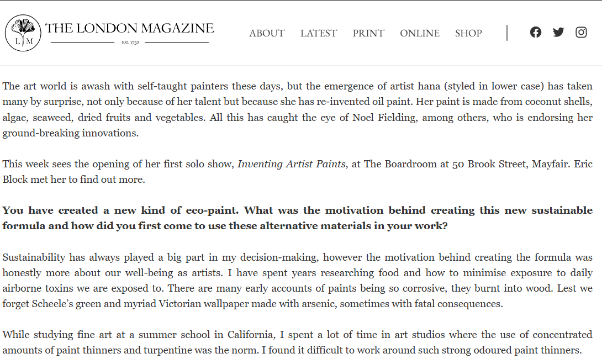
Task: Click the paragraph beginning 'Sustainability has always played'
Action: click(x=298, y=280)
